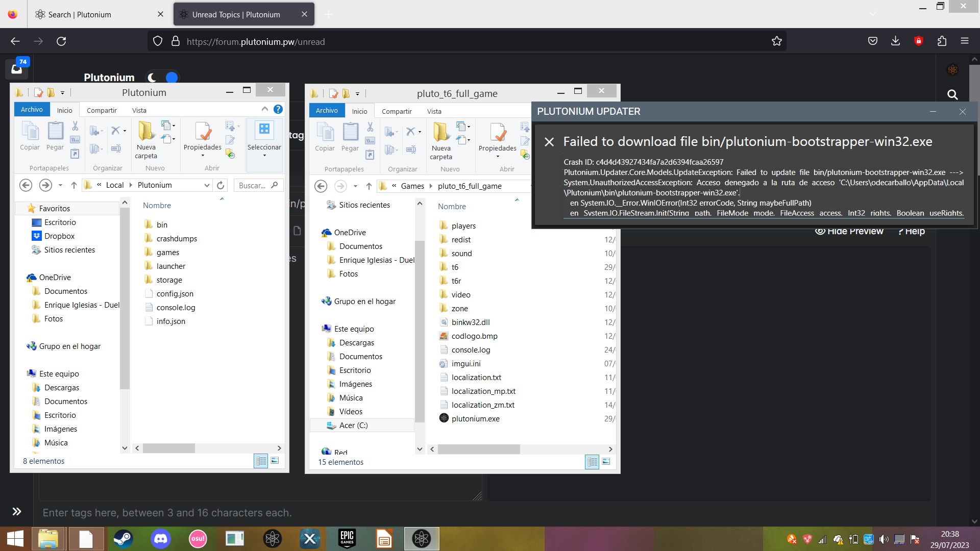
Task: Open osu! from the taskbar
Action: (x=198, y=539)
